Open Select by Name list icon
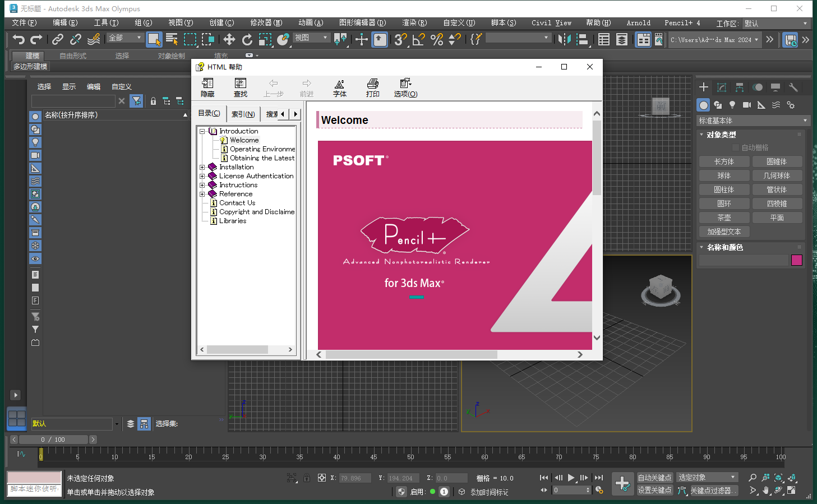The width and height of the screenshot is (817, 504). pos(172,39)
